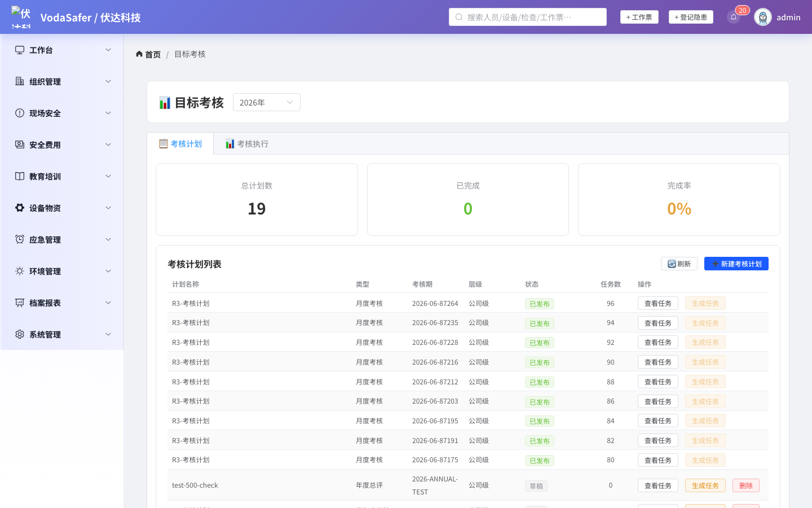Viewport: 812px width, 508px height.
Task: Click the 组织管理 building icon
Action: (20, 81)
